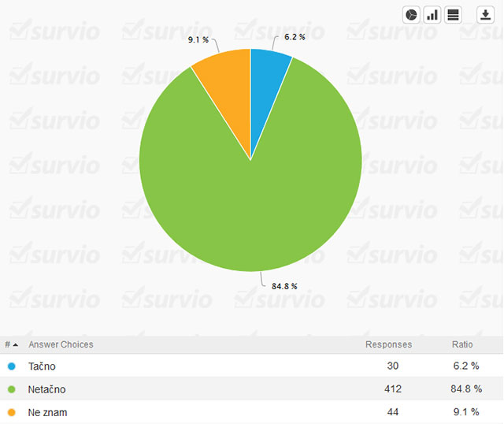Click the green Netačno legend dot
504x424 pixels.
coord(11,389)
